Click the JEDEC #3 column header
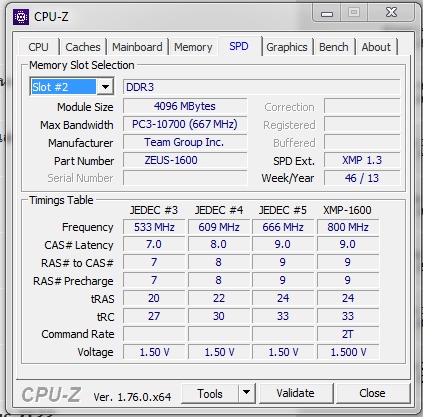Viewport: 423px width, 417px height. point(154,210)
